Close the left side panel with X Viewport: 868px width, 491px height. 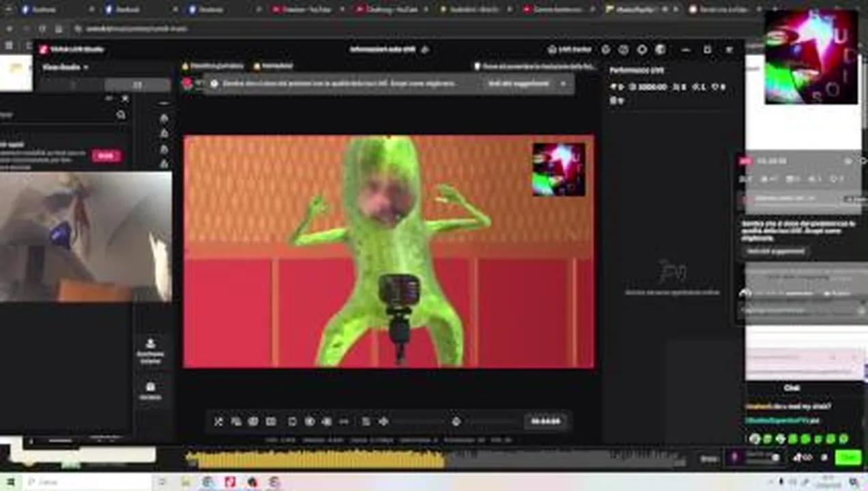125,99
